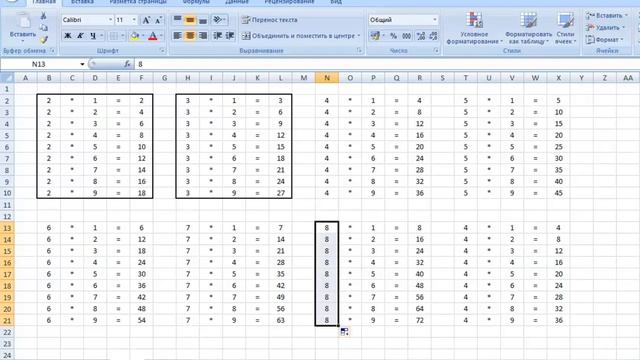Click the select-all corner of the sheet

tap(7, 78)
